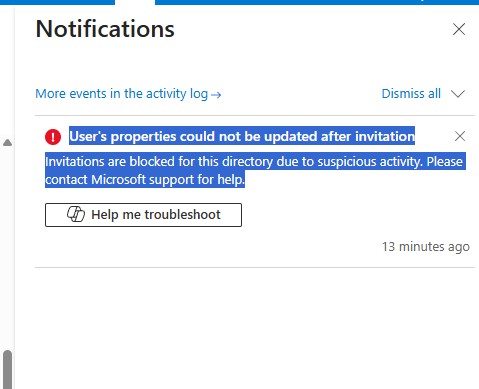Close the Notifications panel
Viewport: 479px width, 389px height.
(459, 29)
